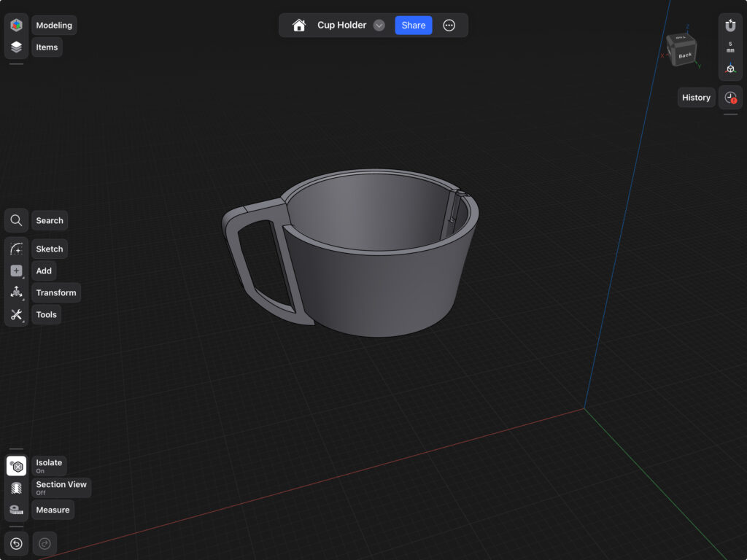Open the Items layers icon
The width and height of the screenshot is (747, 560).
[16, 47]
